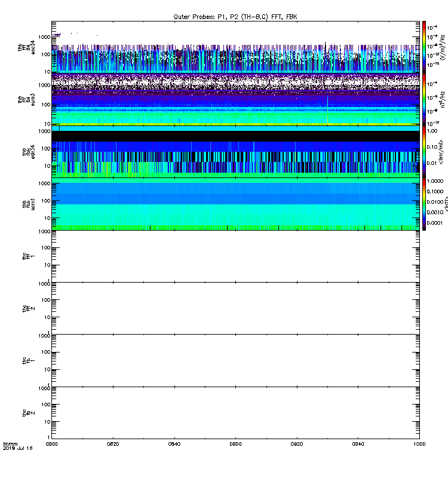This screenshot has height=478, width=448.
Task: Click the 0920 time axis label
Action: pos(297,444)
